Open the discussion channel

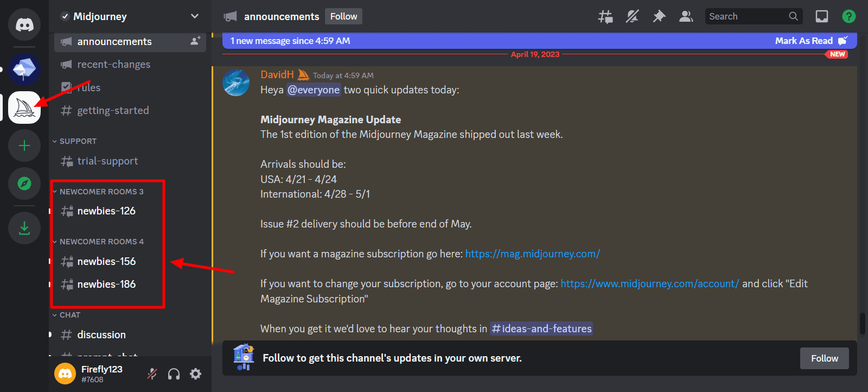[130, 335]
